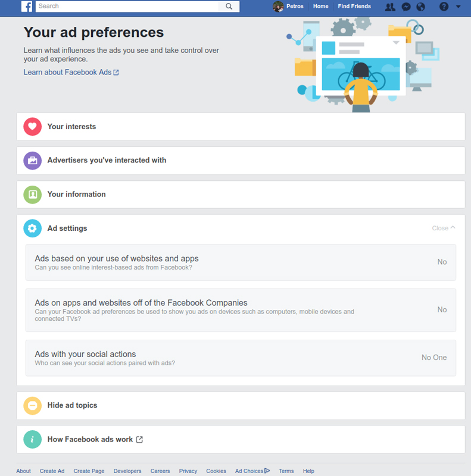This screenshot has height=476, width=471.
Task: Open the Learn about Facebook Ads link
Action: pyautogui.click(x=67, y=72)
